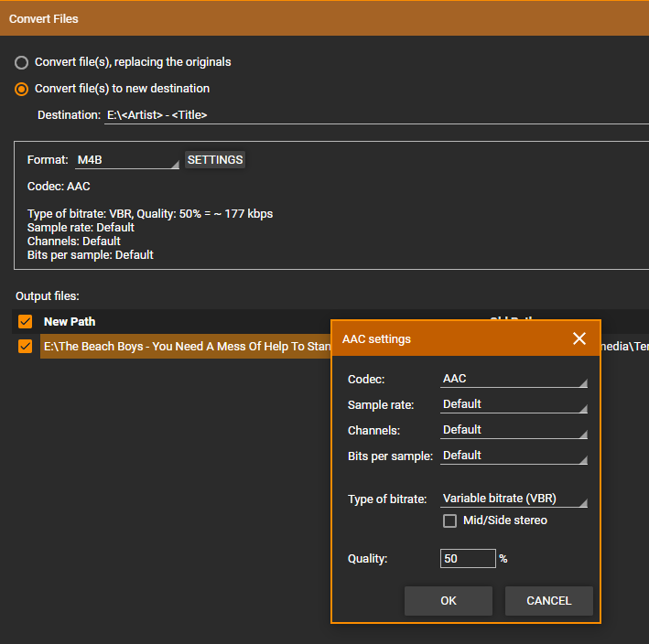The width and height of the screenshot is (649, 644).
Task: Open the Bits per sample dropdown
Action: point(514,456)
